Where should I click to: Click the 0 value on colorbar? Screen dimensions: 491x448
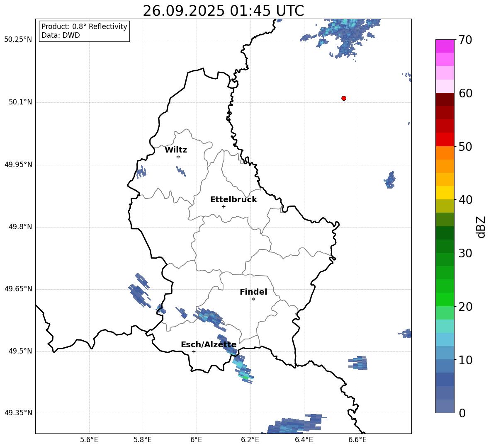click(x=462, y=413)
